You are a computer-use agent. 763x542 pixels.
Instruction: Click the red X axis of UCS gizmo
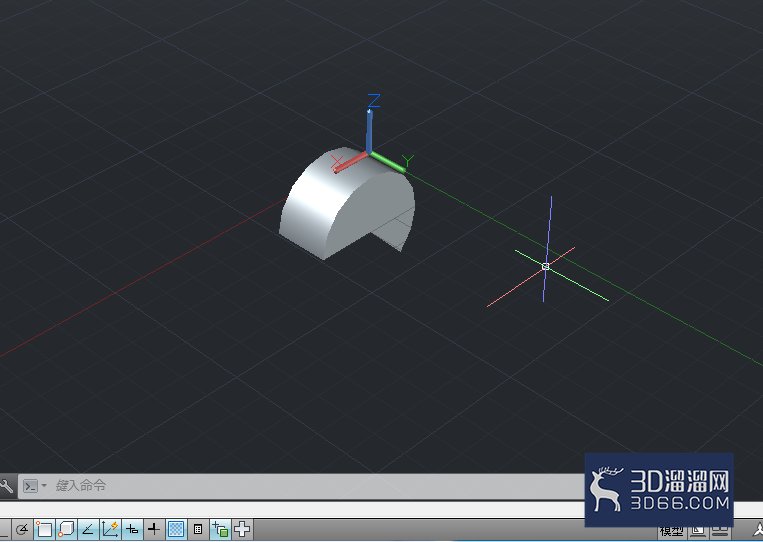pyautogui.click(x=350, y=163)
